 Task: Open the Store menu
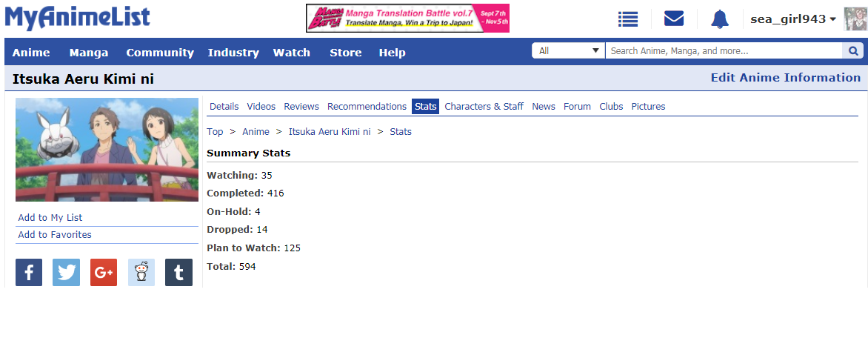point(345,53)
